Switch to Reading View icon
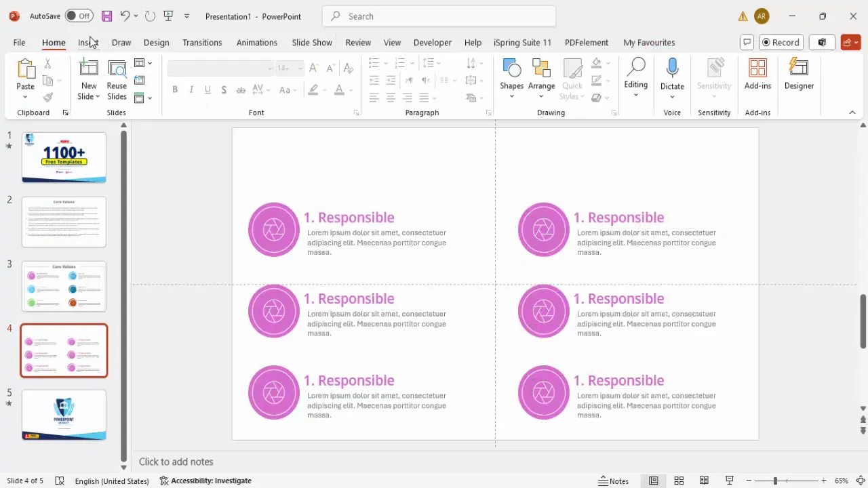 click(704, 481)
